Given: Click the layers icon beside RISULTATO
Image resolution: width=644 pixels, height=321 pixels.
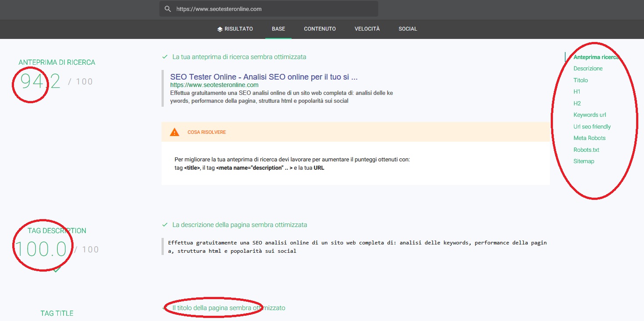Looking at the screenshot, I should click(220, 29).
